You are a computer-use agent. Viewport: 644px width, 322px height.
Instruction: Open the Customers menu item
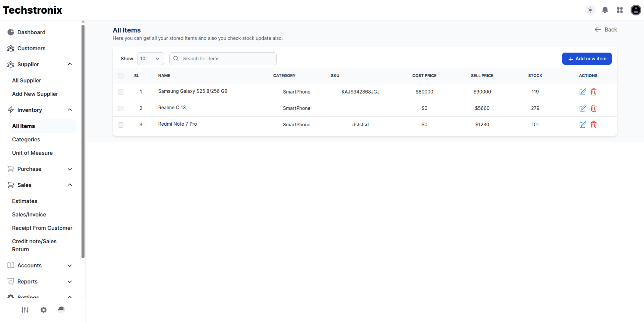(x=31, y=48)
